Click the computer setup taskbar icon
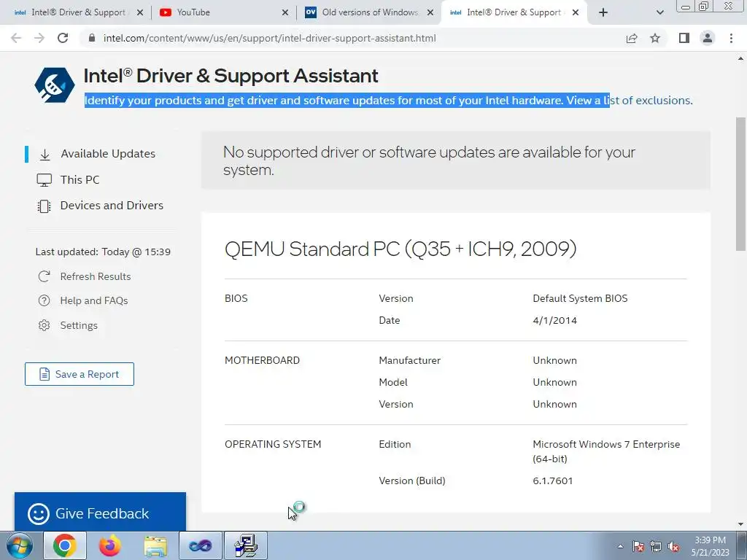747x560 pixels. [x=246, y=545]
